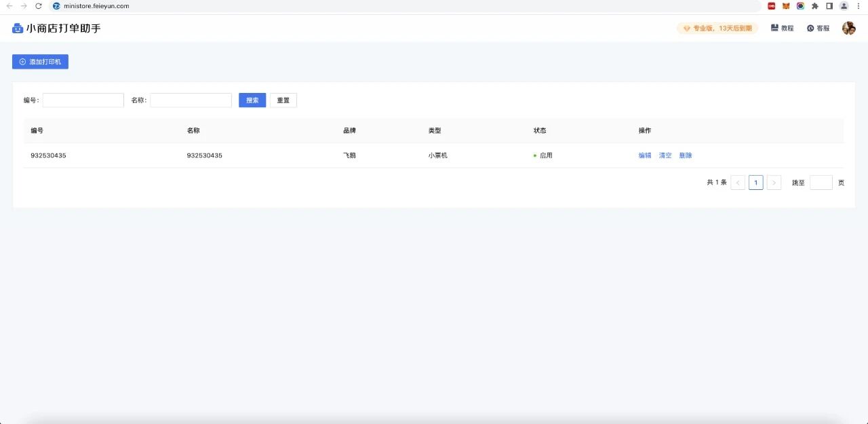Image resolution: width=868 pixels, height=424 pixels.
Task: Open the colorful circle extension icon
Action: tap(800, 5)
